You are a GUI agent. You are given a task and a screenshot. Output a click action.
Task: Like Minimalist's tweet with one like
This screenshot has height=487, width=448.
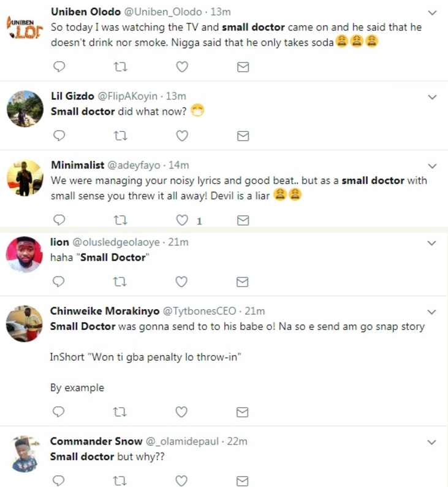pos(182,220)
